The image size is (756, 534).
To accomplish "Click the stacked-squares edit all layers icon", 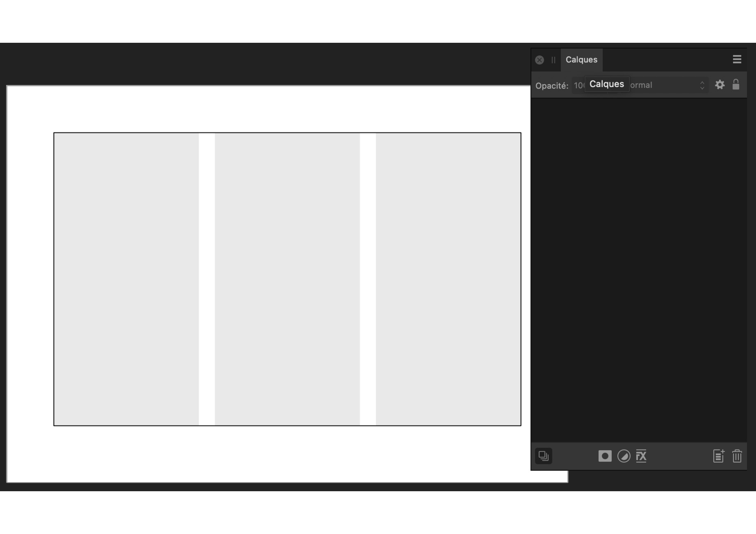I will [543, 456].
